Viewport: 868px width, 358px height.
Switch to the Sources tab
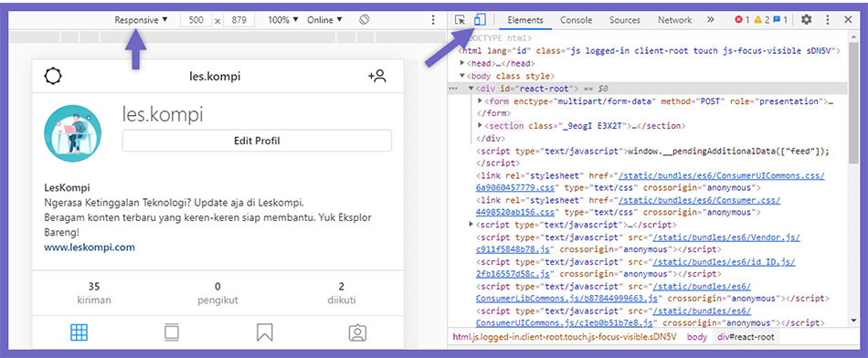point(625,20)
